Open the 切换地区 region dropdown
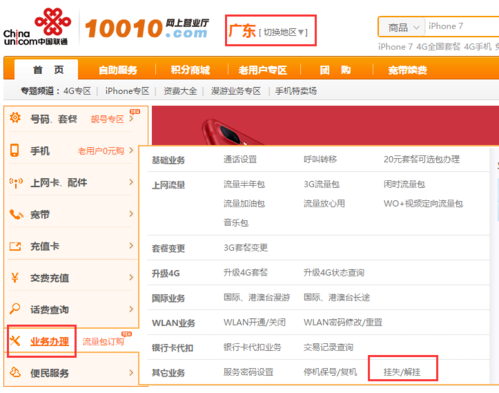 tap(283, 32)
